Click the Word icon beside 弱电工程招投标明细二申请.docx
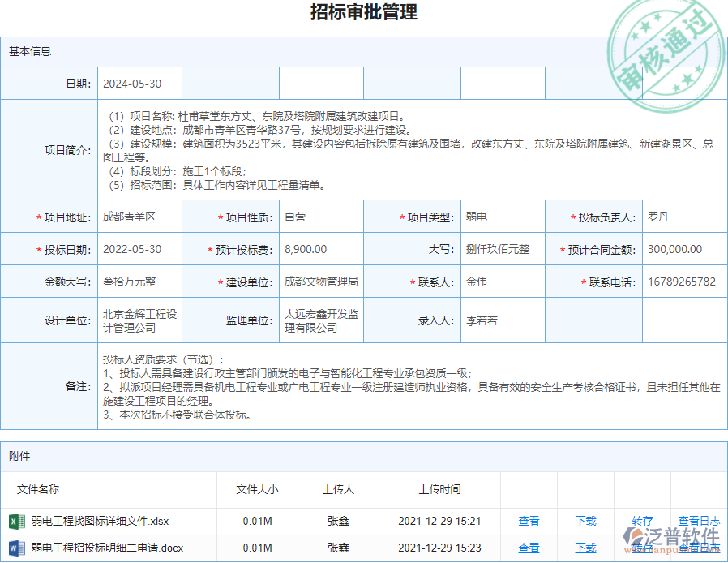Screen dimensions: 728x563 [19, 548]
